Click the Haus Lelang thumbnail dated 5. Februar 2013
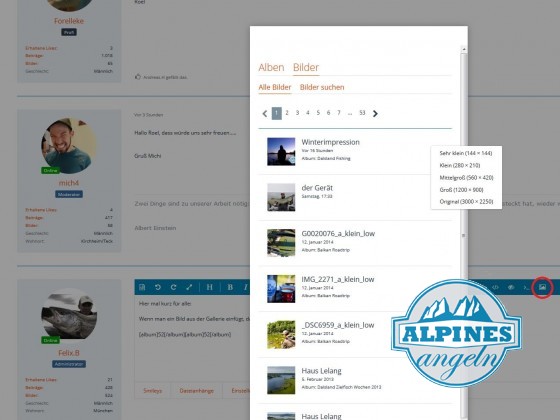The height and width of the screenshot is (420, 560). [x=281, y=380]
